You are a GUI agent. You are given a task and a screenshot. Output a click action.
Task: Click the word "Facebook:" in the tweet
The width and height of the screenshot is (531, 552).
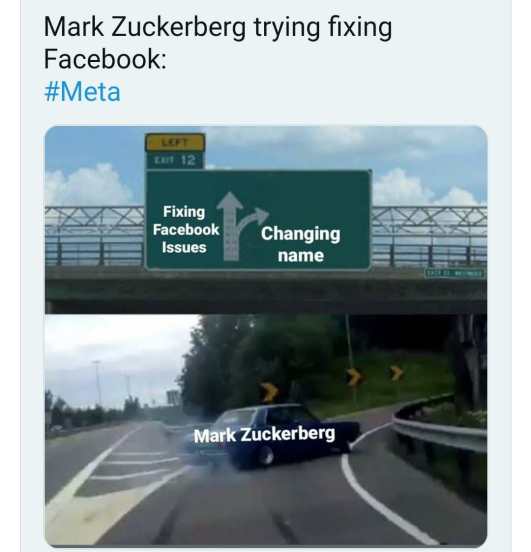tap(105, 59)
